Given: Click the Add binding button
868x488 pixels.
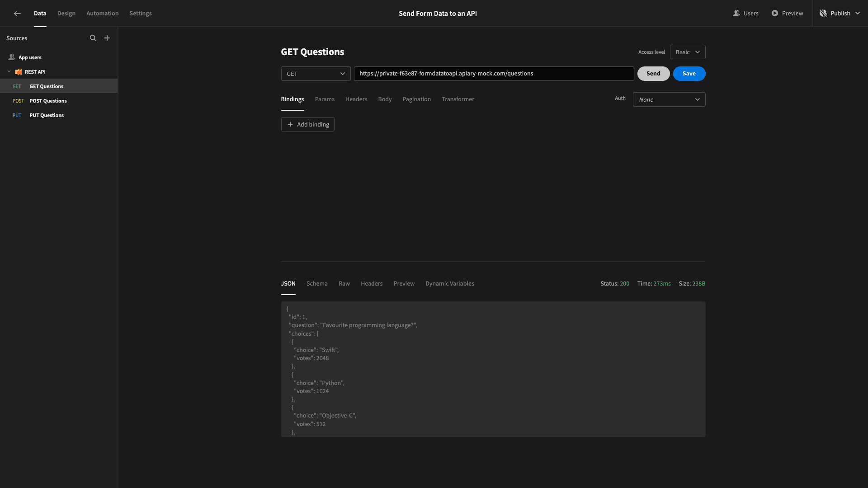Looking at the screenshot, I should click(x=308, y=125).
